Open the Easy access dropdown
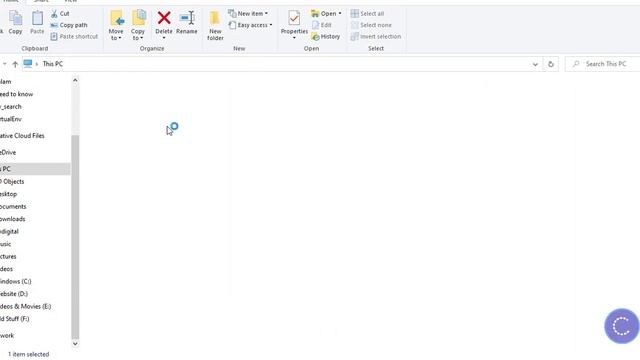This screenshot has height=360, width=640. pos(250,25)
